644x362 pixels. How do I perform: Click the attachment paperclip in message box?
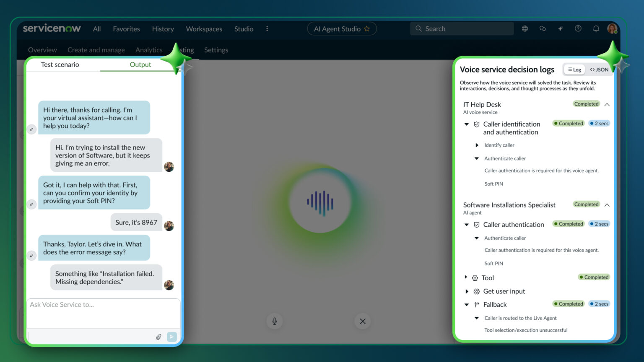click(x=158, y=336)
